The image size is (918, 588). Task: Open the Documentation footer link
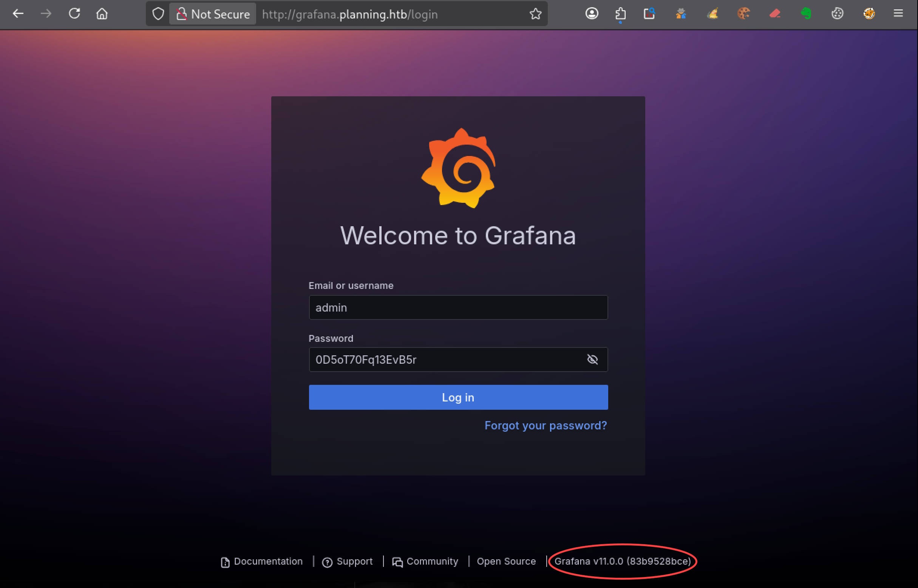262,562
